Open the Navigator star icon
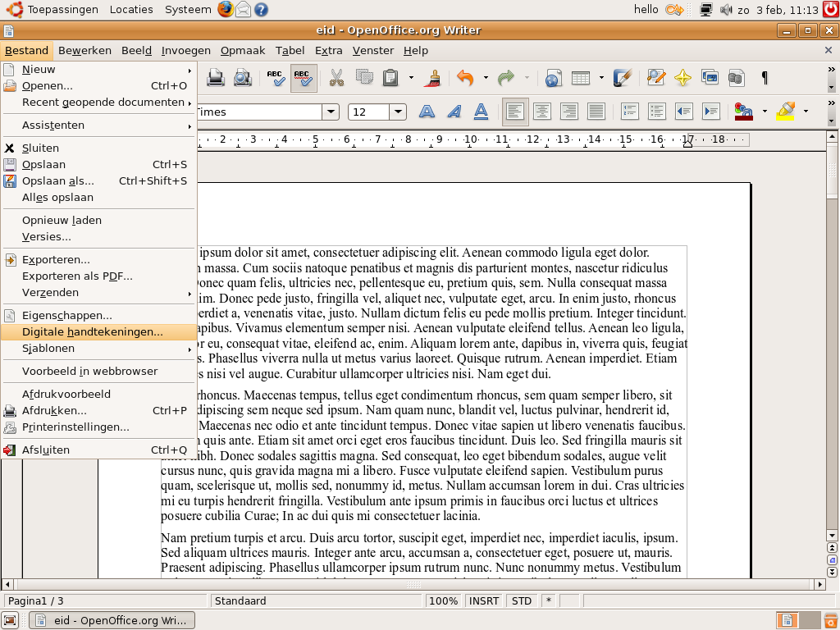The image size is (840, 630). click(x=682, y=78)
